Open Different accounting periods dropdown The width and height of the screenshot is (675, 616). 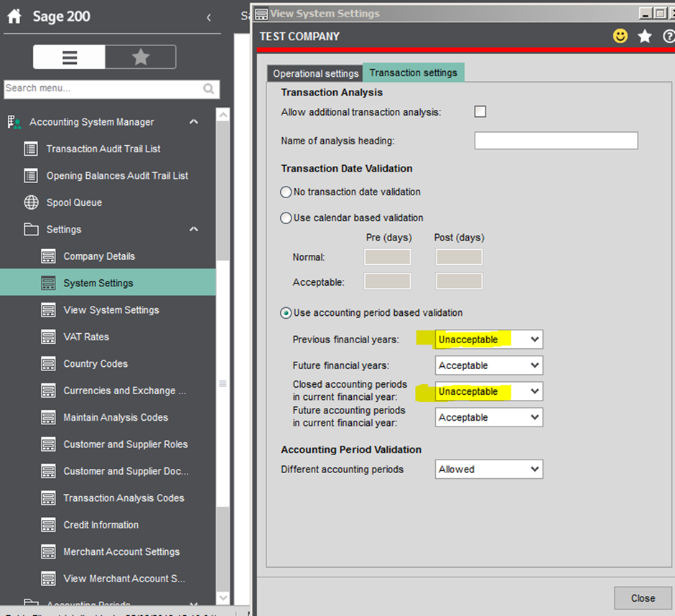point(488,470)
